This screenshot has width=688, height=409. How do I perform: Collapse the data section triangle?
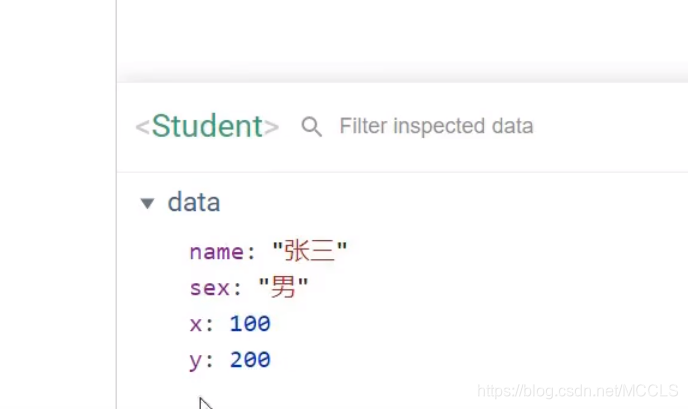click(x=147, y=203)
